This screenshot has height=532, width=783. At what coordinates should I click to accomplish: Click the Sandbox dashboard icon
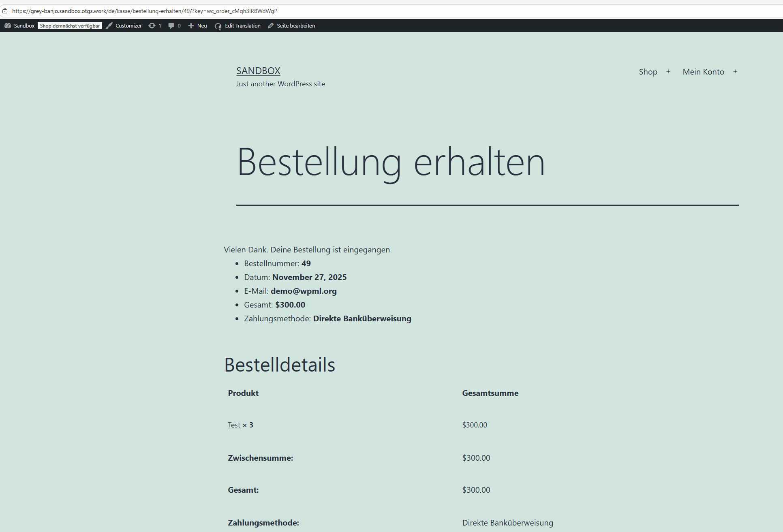(x=7, y=26)
